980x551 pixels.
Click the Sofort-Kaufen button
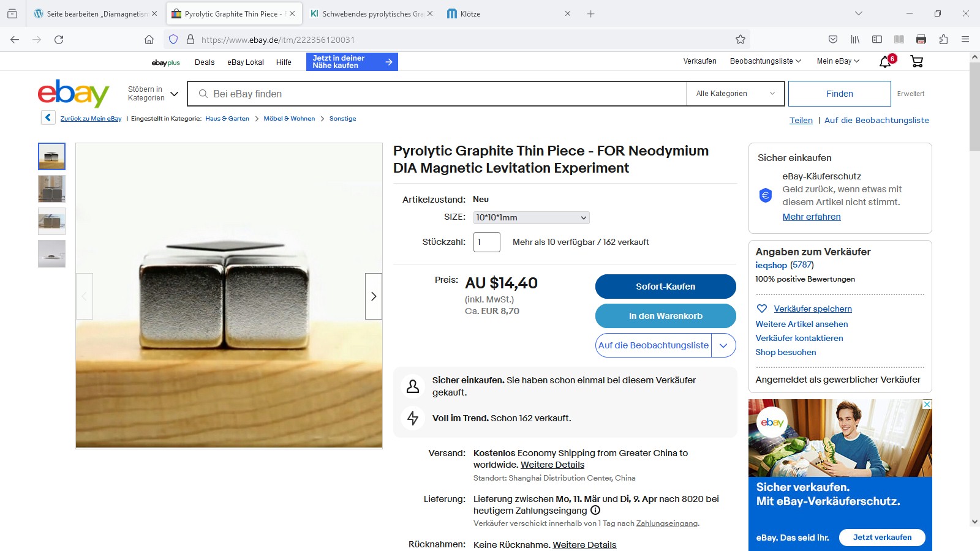[666, 287]
